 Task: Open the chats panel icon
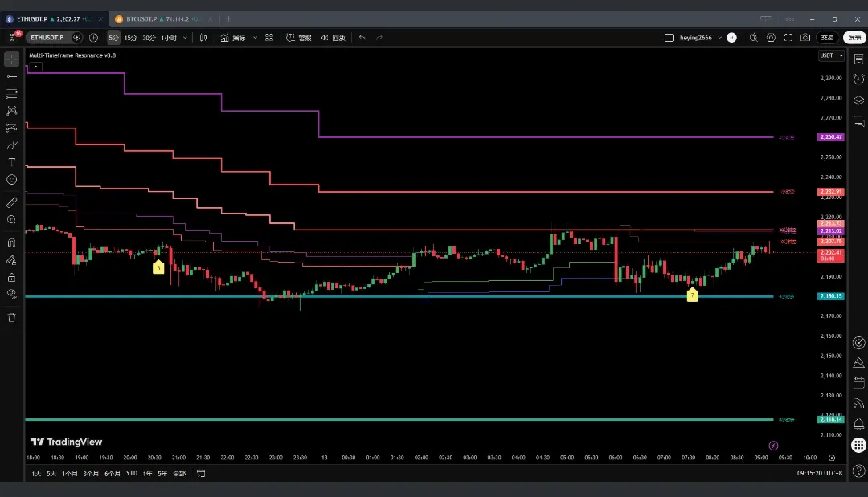tap(858, 121)
